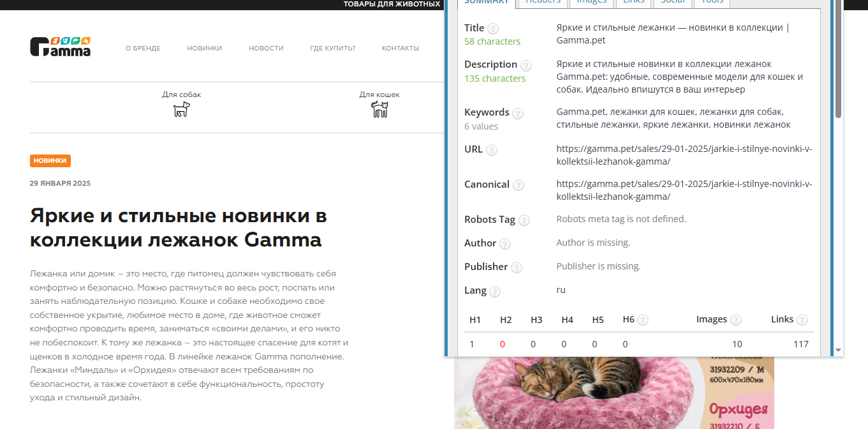Click the Gamma logo in the site header

tap(61, 47)
